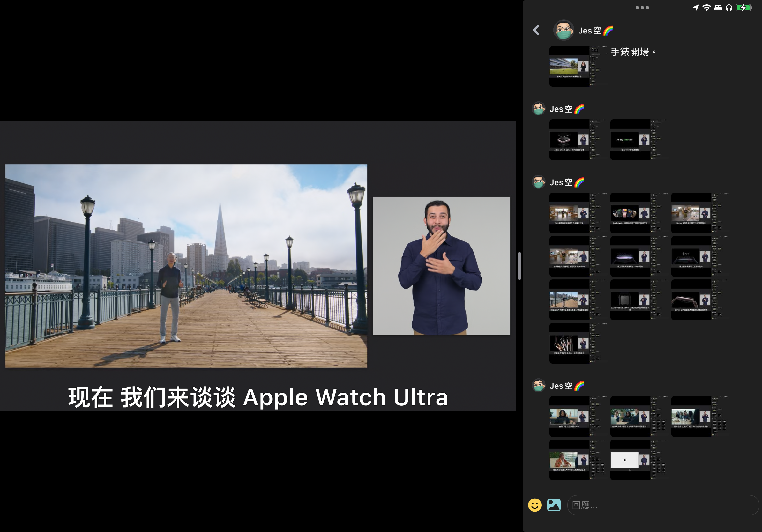This screenshot has width=762, height=532.
Task: Open the meeting thumbnail with man in glasses
Action: coord(640,417)
